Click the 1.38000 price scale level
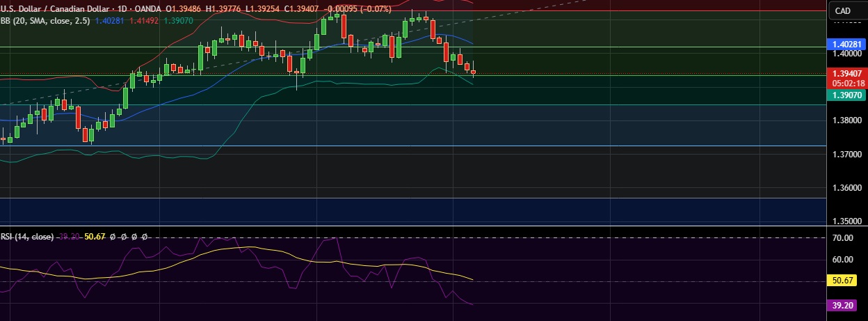The image size is (868, 321). click(x=847, y=120)
